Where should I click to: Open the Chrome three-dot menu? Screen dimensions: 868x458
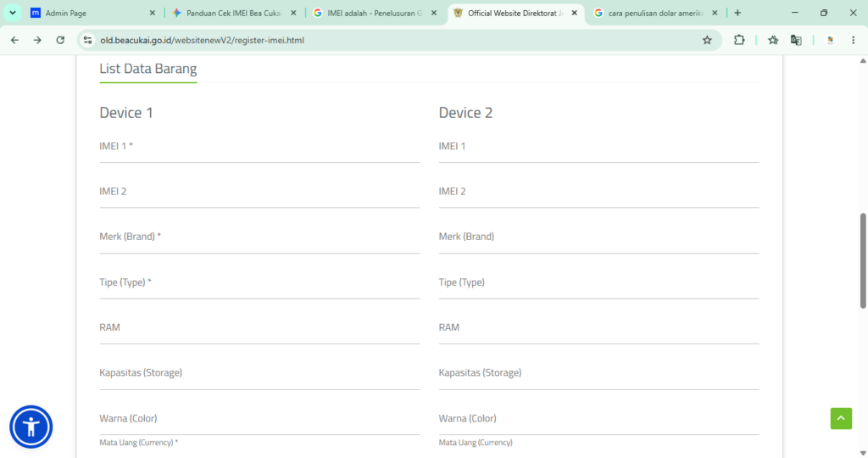pyautogui.click(x=853, y=40)
